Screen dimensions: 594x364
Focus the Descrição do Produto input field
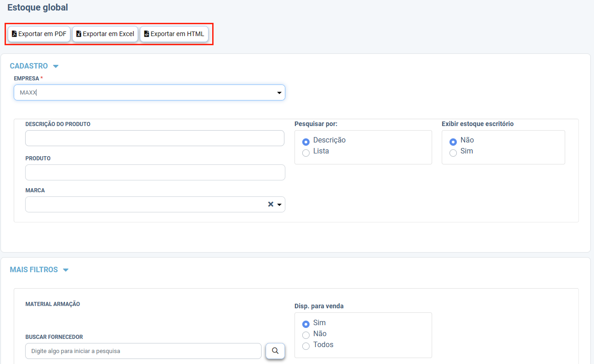pyautogui.click(x=155, y=138)
